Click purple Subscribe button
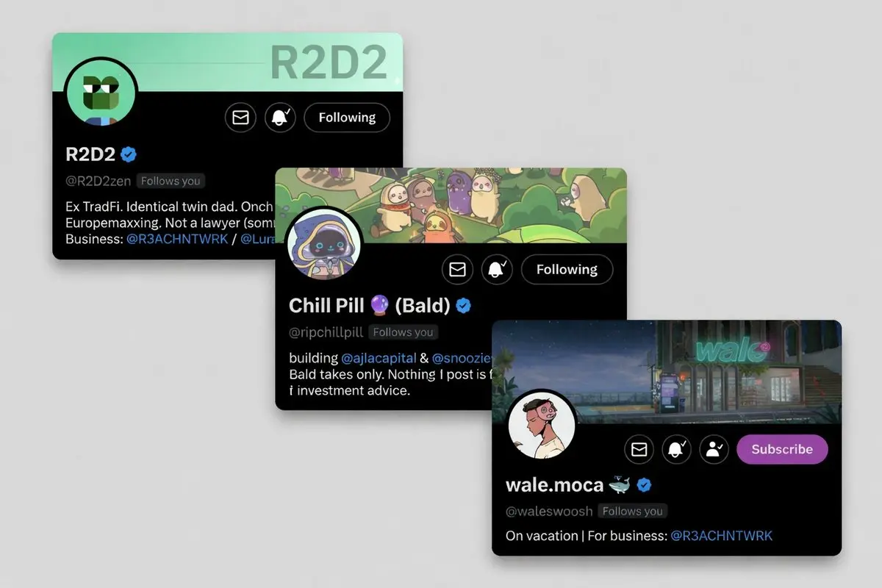This screenshot has height=588, width=882. (782, 449)
